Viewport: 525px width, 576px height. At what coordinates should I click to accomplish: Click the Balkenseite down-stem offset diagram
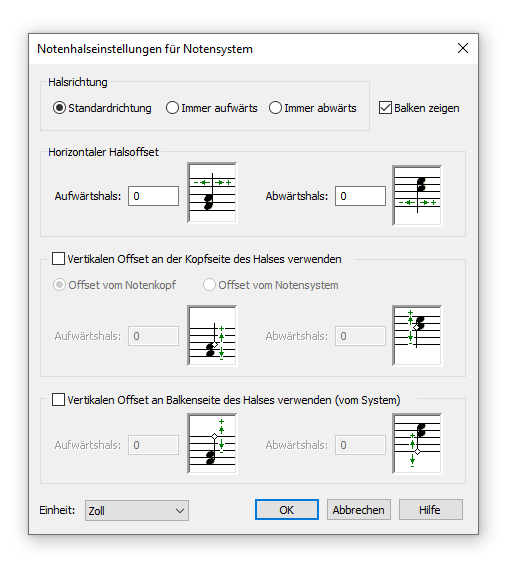(417, 444)
